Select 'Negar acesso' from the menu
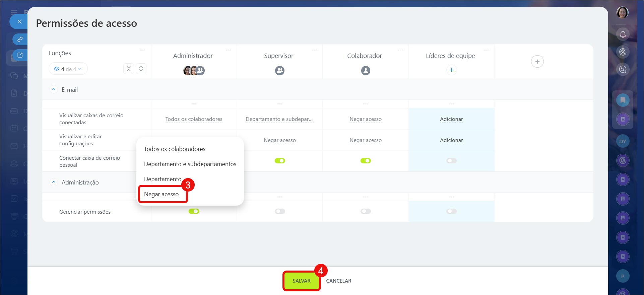644x295 pixels. [x=162, y=194]
